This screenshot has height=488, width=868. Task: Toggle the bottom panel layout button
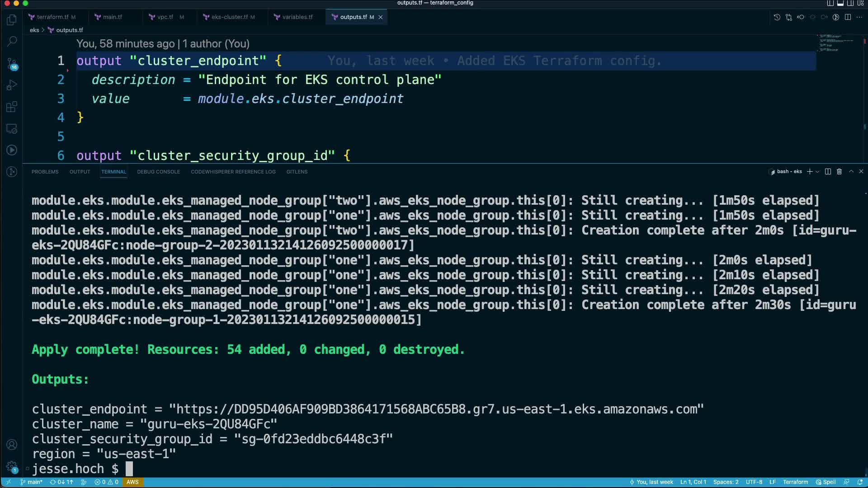pyautogui.click(x=840, y=3)
